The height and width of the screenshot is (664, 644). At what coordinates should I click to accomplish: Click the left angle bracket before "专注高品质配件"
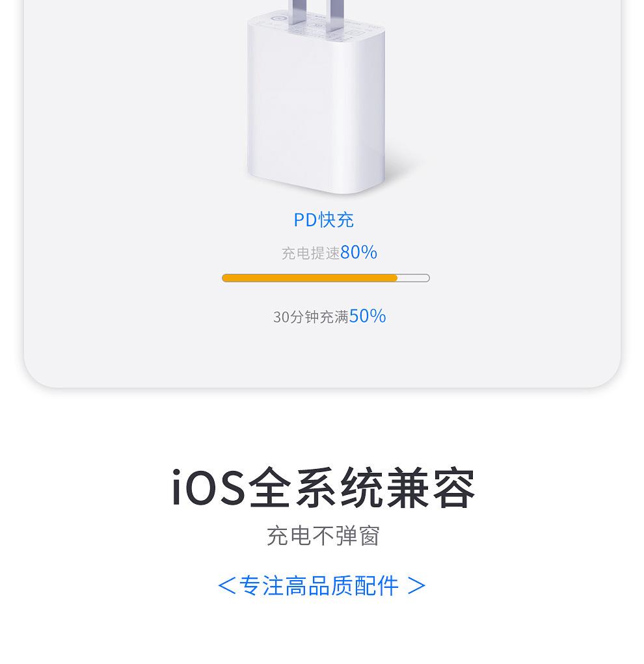pyautogui.click(x=226, y=585)
